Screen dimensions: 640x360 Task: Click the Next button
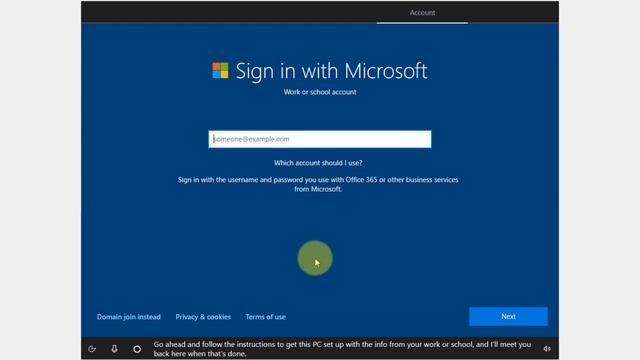(509, 316)
